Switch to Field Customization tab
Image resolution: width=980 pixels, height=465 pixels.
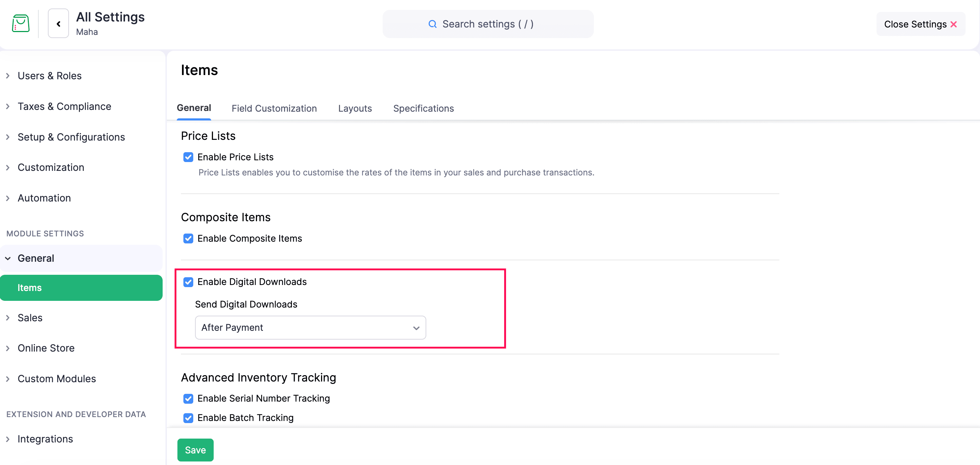[274, 108]
